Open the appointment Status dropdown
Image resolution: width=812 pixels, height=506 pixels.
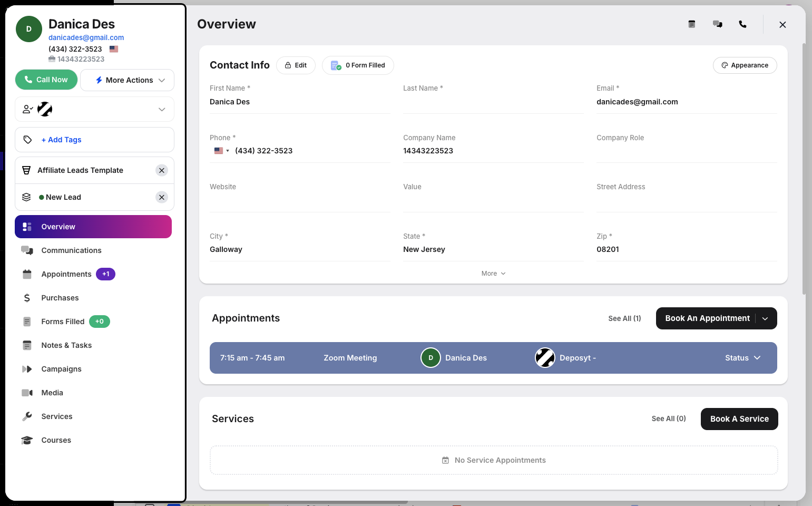[x=743, y=358]
